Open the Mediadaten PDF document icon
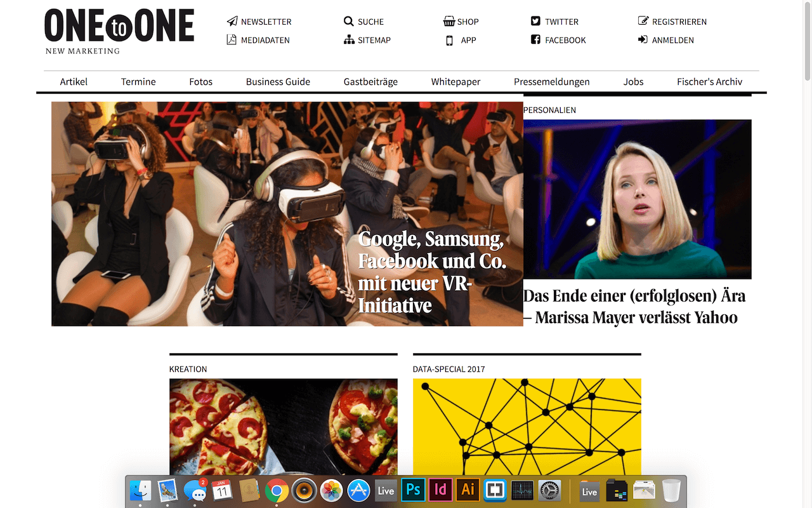Screen dimensions: 812x508 click(232, 39)
